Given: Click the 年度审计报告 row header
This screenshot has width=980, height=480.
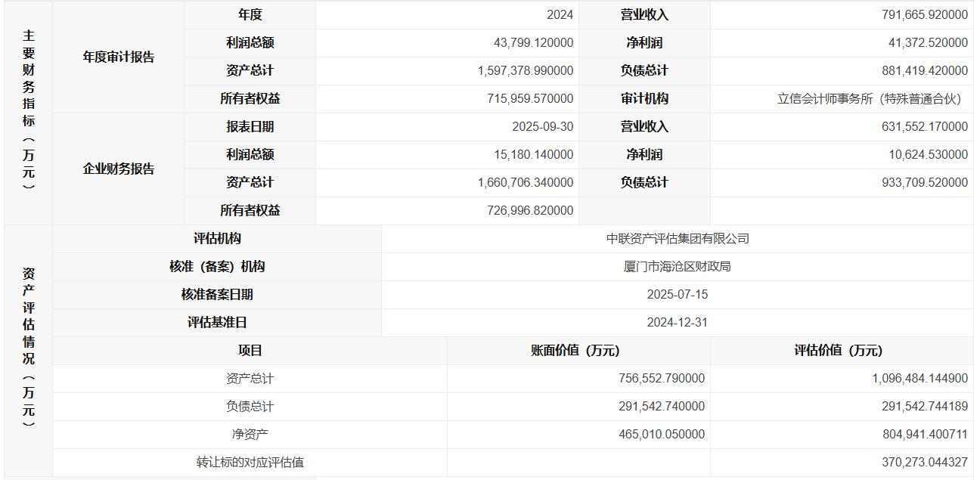Looking at the screenshot, I should coord(118,57).
